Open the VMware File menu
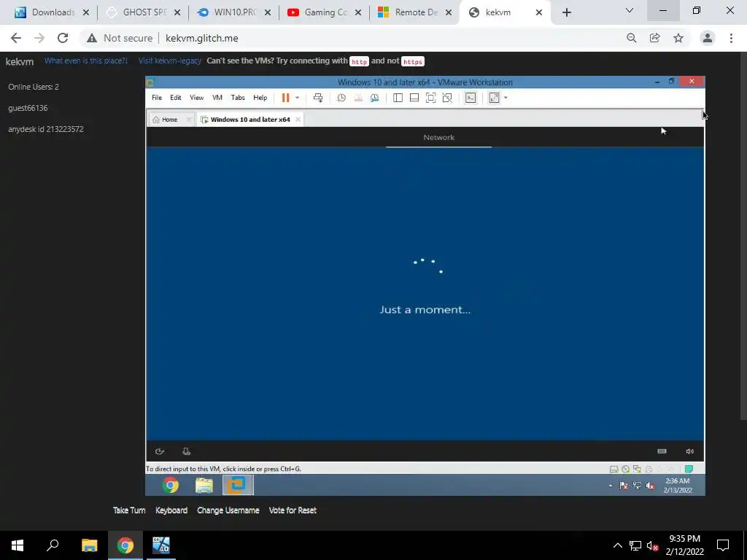Image resolution: width=747 pixels, height=560 pixels. pos(157,98)
